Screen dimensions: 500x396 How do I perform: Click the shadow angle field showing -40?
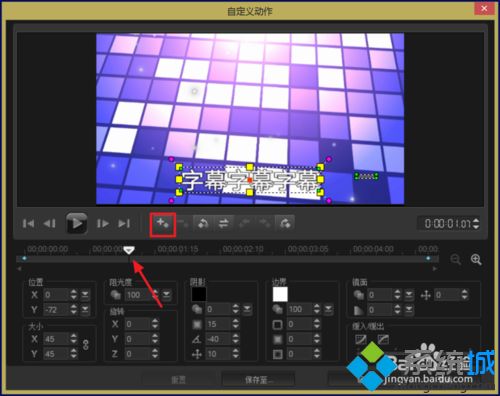click(218, 339)
